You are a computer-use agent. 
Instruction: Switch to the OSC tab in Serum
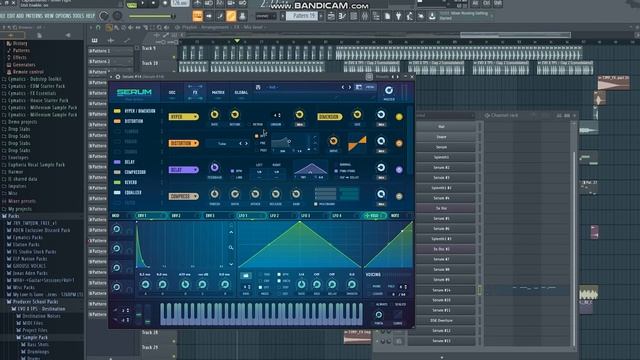172,93
